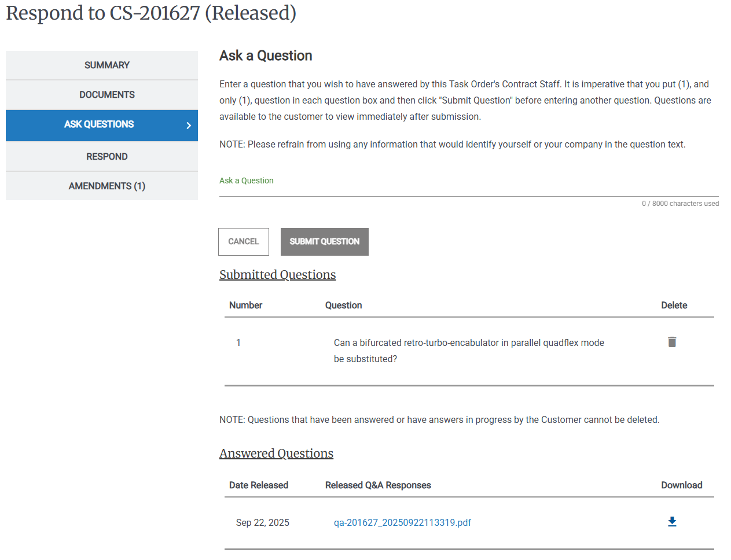Click the Sep 22, 2025 date cell

click(262, 522)
